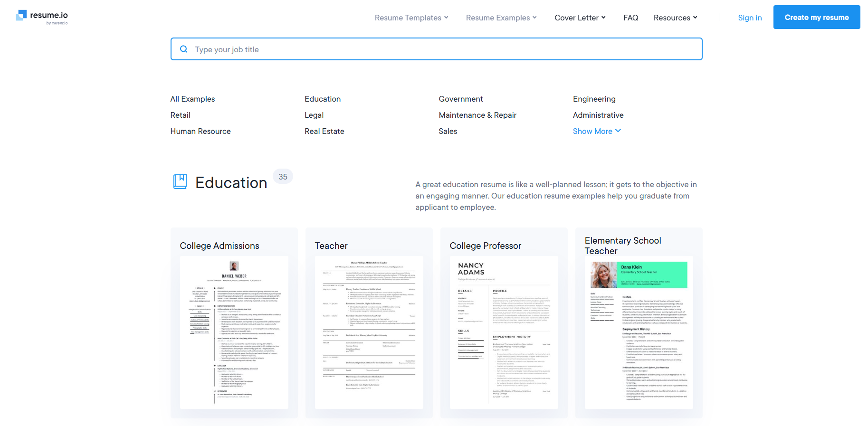
Task: Click the College Professor card title
Action: point(486,246)
